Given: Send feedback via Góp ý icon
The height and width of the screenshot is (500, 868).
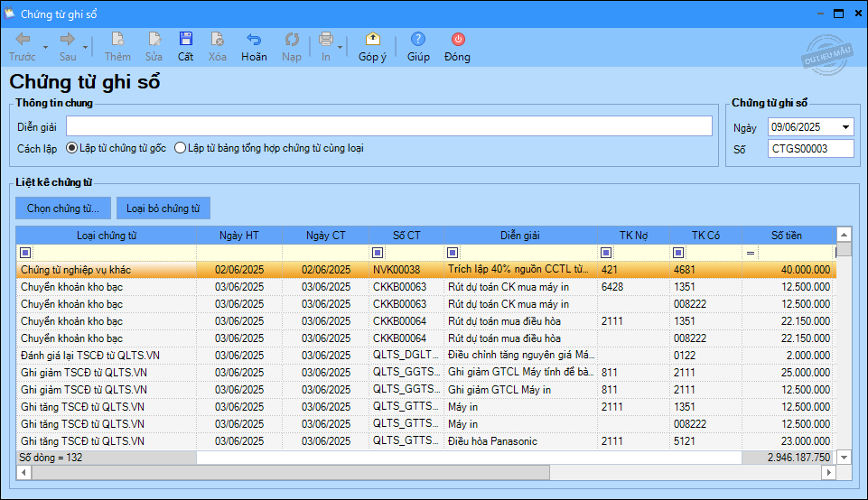Looking at the screenshot, I should pos(372,47).
